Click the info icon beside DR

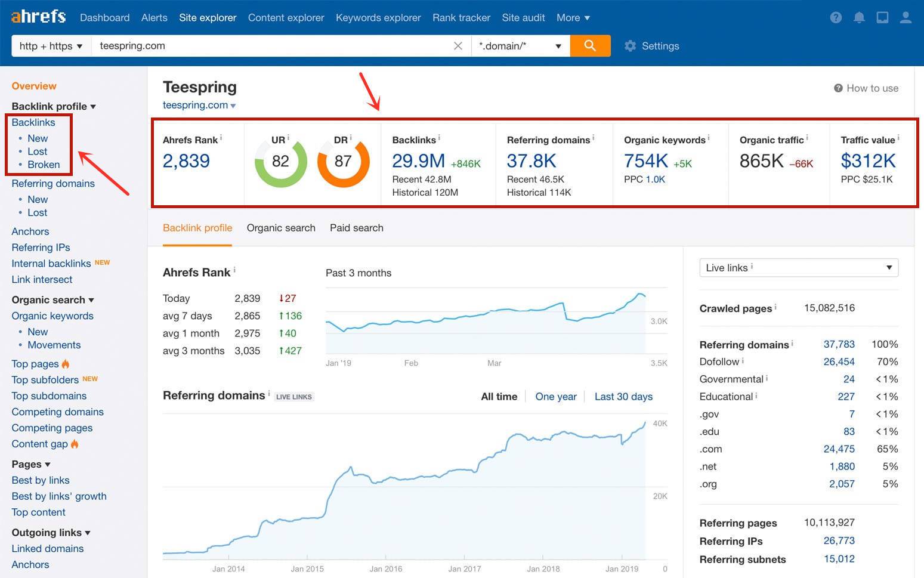[351, 138]
